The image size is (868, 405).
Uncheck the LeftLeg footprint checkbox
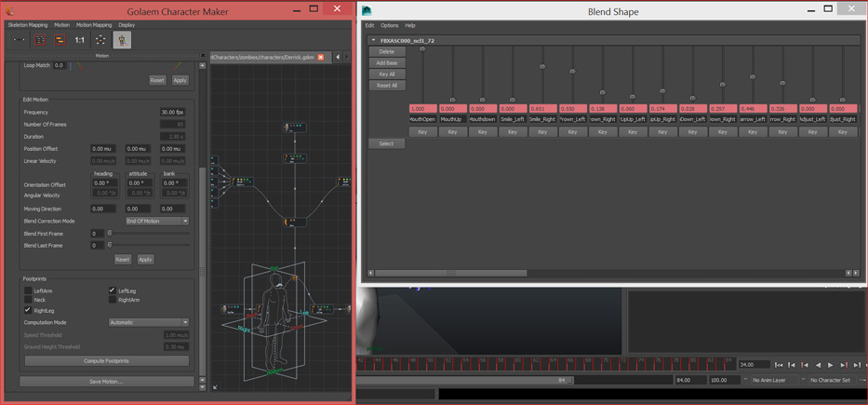(x=113, y=290)
